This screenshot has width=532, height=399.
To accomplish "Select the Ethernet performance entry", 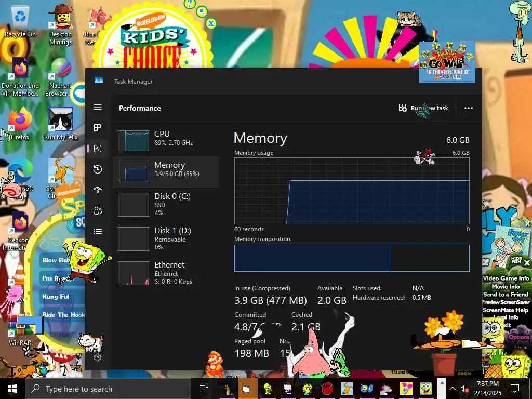I will (x=166, y=273).
